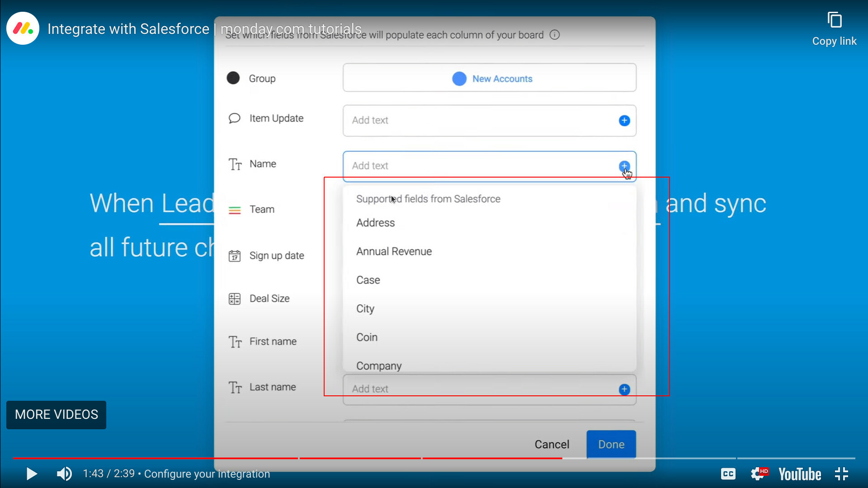The width and height of the screenshot is (868, 488).
Task: Select the Coin field option
Action: (x=490, y=338)
